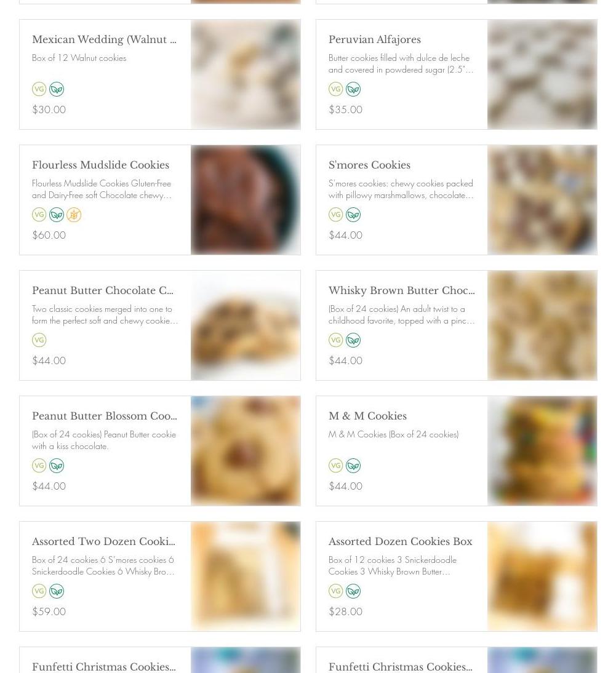Click the leaf icon on Peanut Butter Blossom Cookies
The height and width of the screenshot is (673, 616).
(x=57, y=466)
